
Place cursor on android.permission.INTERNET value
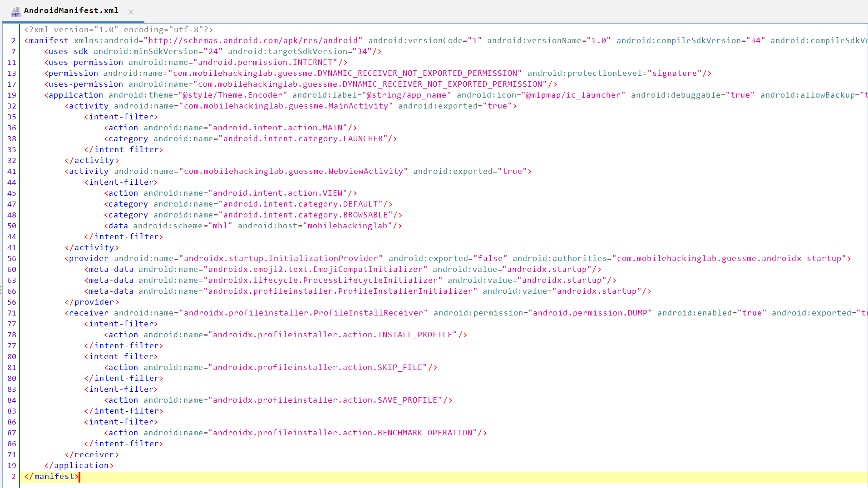click(267, 62)
